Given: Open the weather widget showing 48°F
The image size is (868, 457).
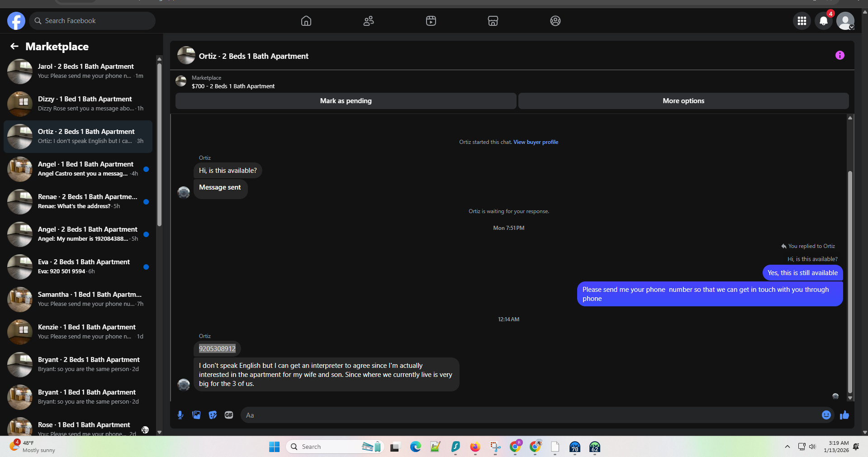Looking at the screenshot, I should pos(33,447).
